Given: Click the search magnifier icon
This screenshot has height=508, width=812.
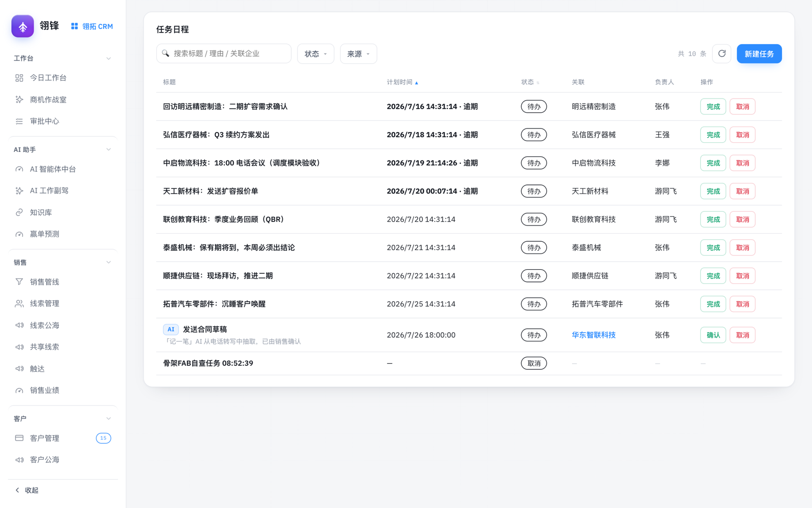Looking at the screenshot, I should point(165,53).
